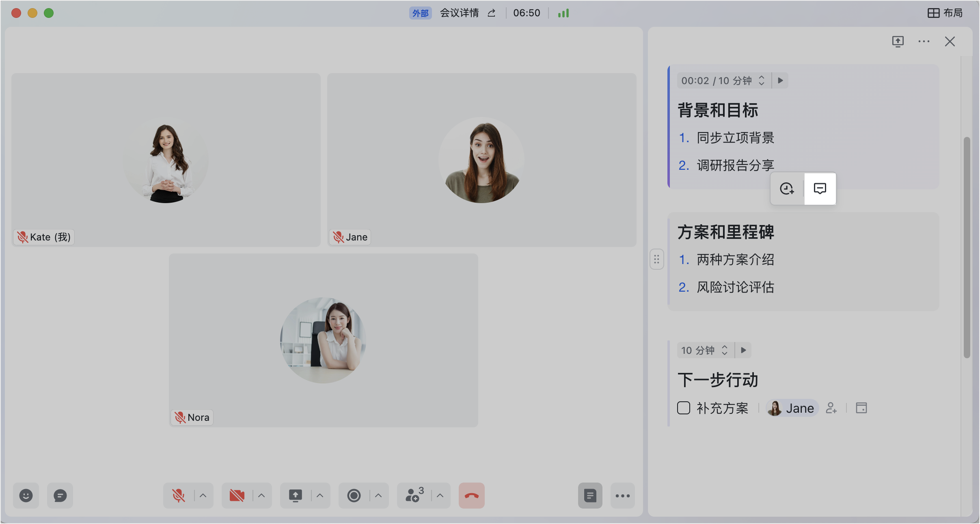Image resolution: width=980 pixels, height=524 pixels.
Task: Play timer for 背景和目标 section
Action: 780,80
